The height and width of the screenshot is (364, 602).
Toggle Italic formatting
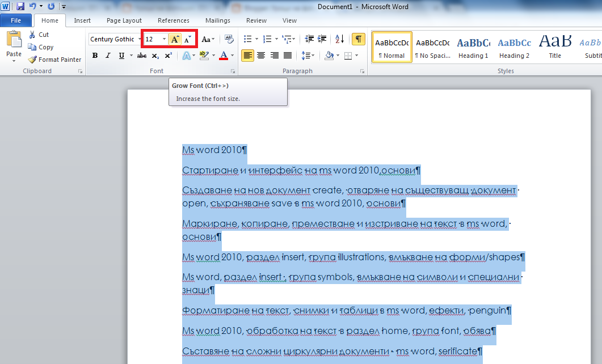(x=108, y=56)
